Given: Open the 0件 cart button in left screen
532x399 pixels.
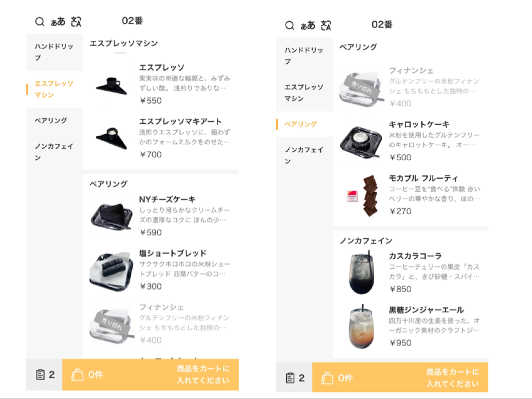Looking at the screenshot, I should (x=150, y=375).
